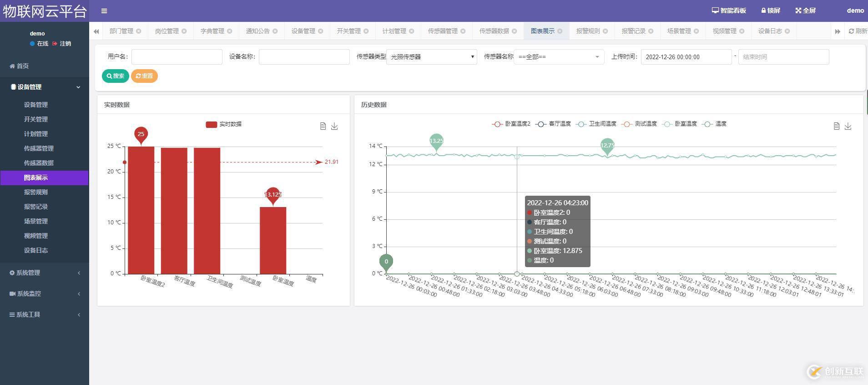
Task: Switch to 岗位管理 tab
Action: 167,31
